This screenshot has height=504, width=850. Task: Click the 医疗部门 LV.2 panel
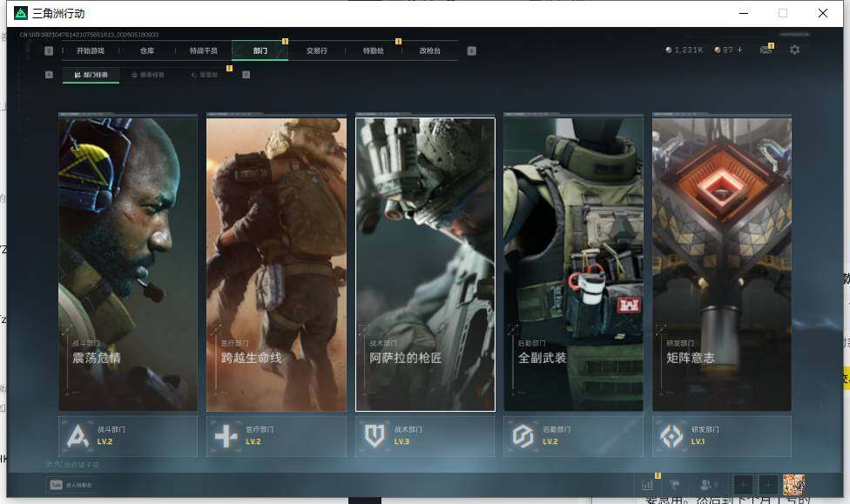tap(276, 436)
